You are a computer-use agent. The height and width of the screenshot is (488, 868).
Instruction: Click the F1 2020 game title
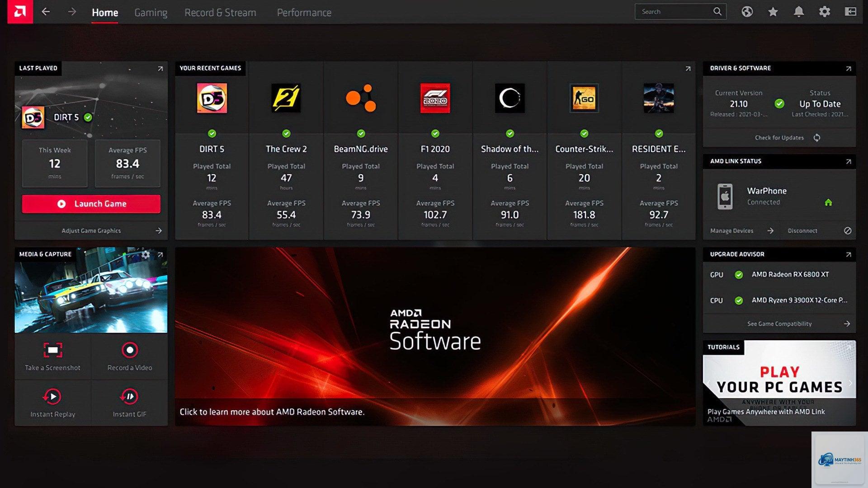click(435, 149)
